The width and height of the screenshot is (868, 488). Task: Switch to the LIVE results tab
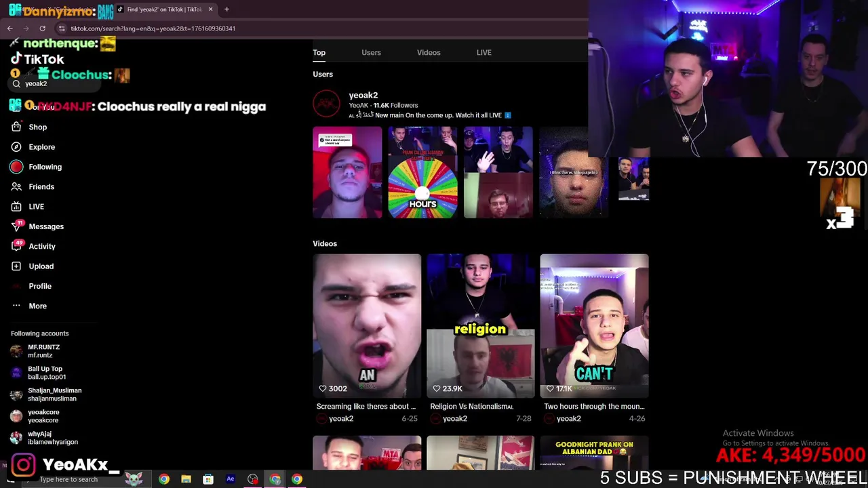coord(484,52)
